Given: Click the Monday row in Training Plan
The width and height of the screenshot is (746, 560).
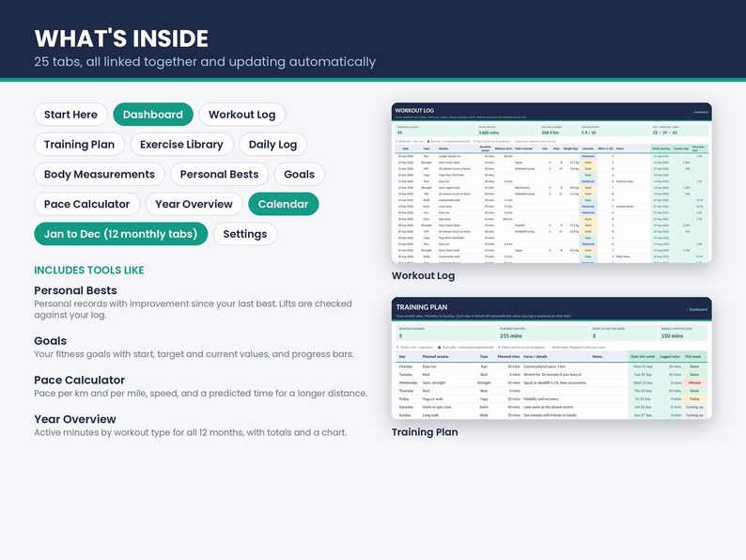Looking at the screenshot, I should click(552, 366).
